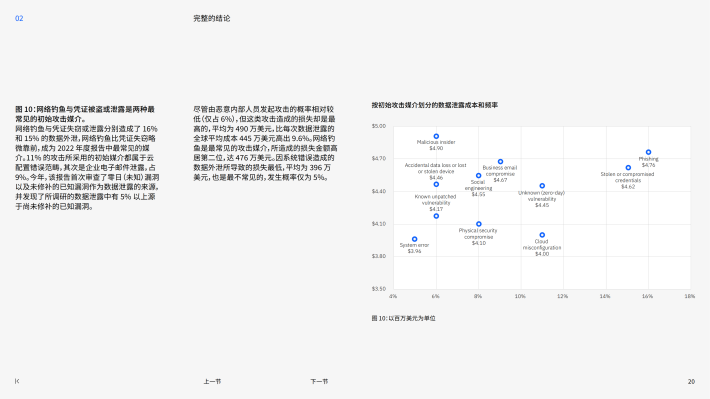Select the Phishing data point
The height and width of the screenshot is (399, 710).
(648, 152)
